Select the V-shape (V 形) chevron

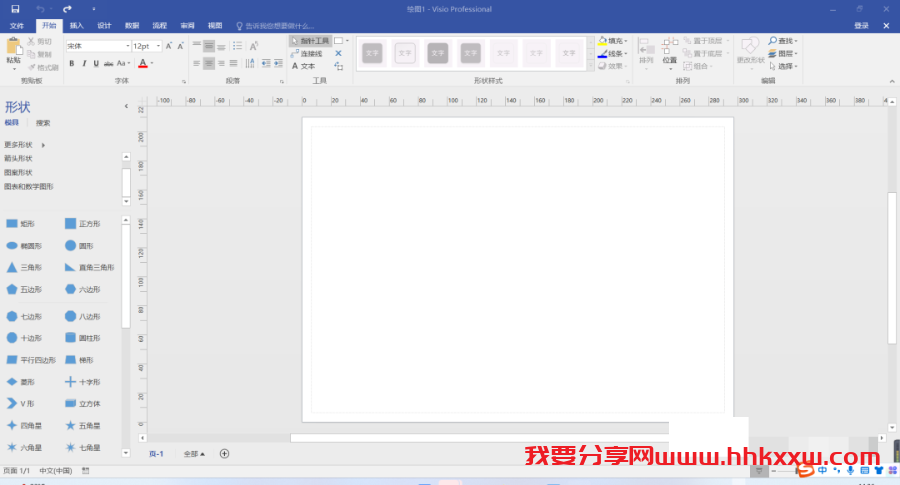tap(21, 403)
